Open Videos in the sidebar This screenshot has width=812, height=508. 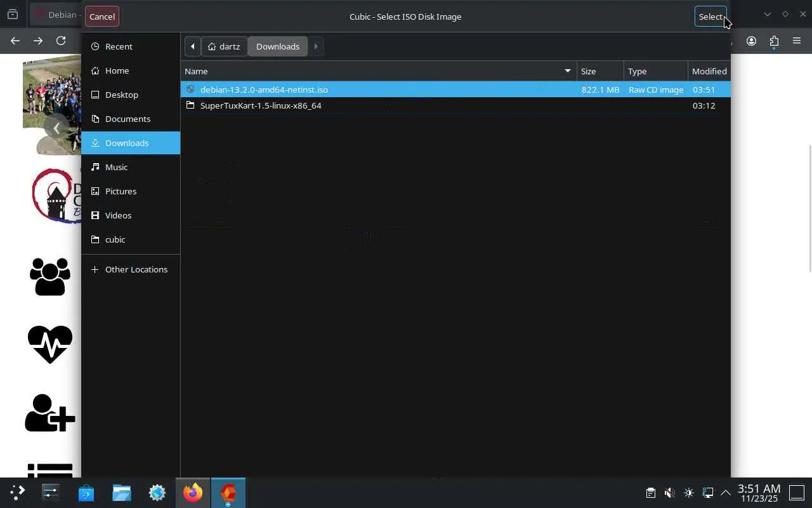coord(131,215)
